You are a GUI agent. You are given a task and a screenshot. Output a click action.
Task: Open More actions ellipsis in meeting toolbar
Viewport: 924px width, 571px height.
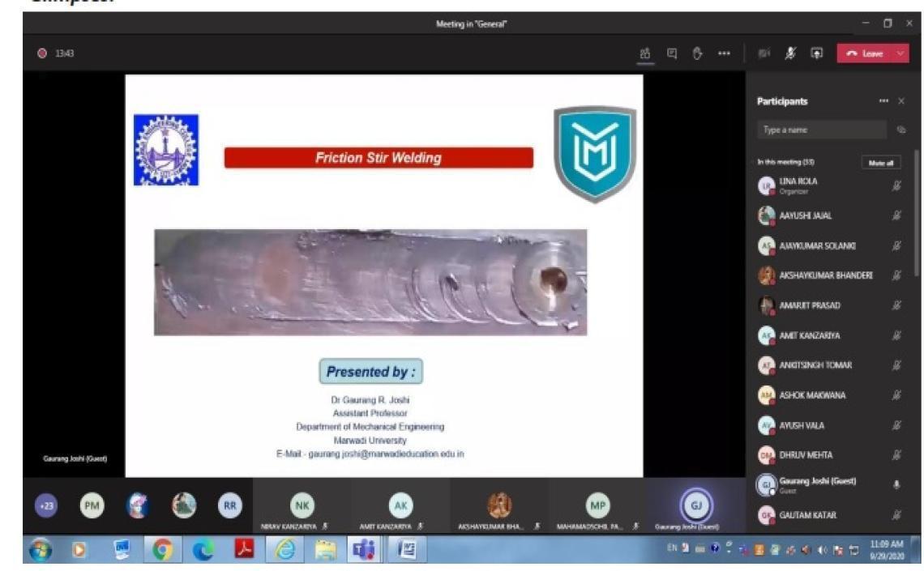[725, 53]
